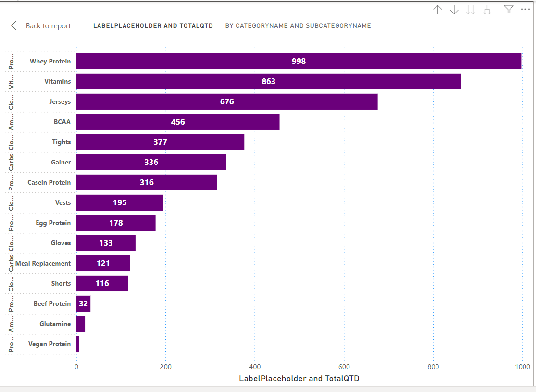Image resolution: width=536 pixels, height=392 pixels.
Task: Select the Whey Protein bar showing 998
Action: (299, 61)
